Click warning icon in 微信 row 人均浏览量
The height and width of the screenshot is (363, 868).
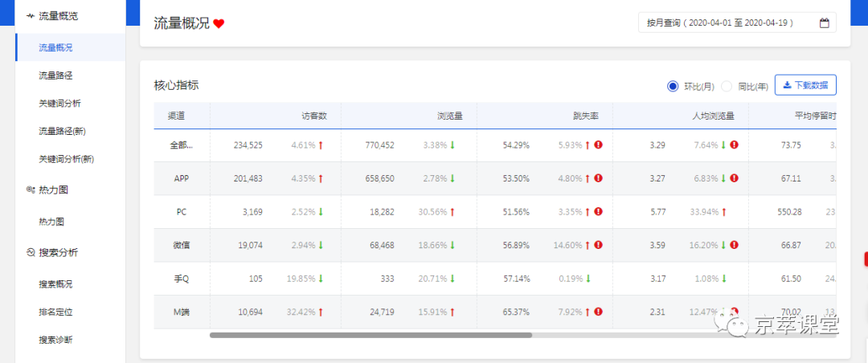coord(735,245)
